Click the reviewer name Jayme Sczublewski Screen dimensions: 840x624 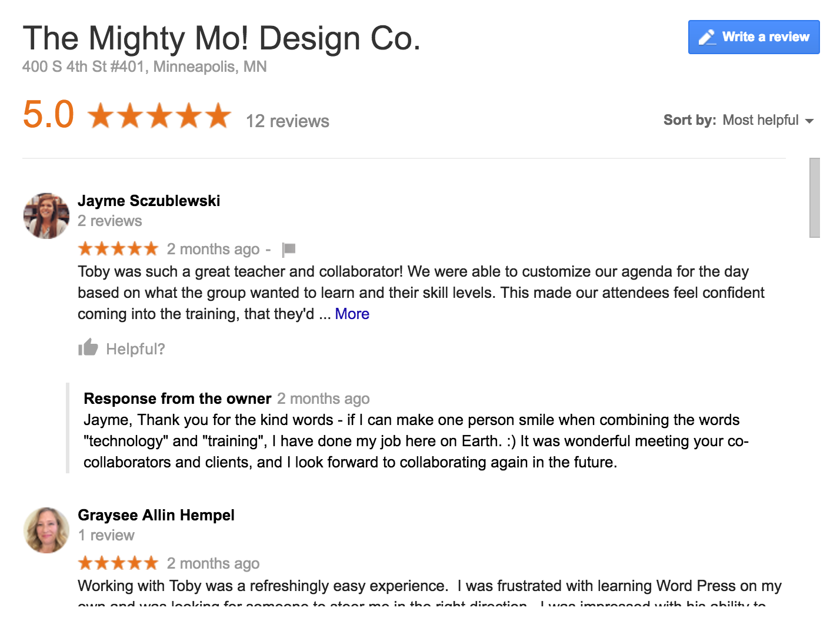149,201
